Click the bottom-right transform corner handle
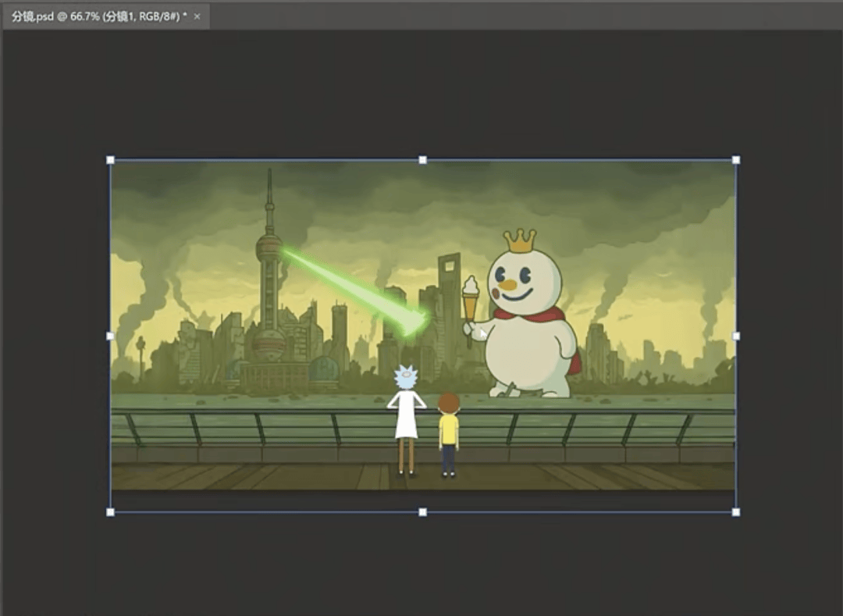Image resolution: width=843 pixels, height=616 pixels. pyautogui.click(x=736, y=512)
